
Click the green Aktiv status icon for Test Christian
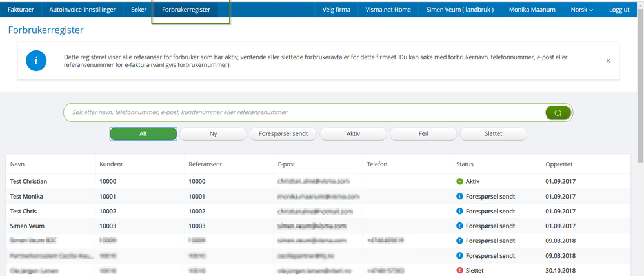pos(459,181)
